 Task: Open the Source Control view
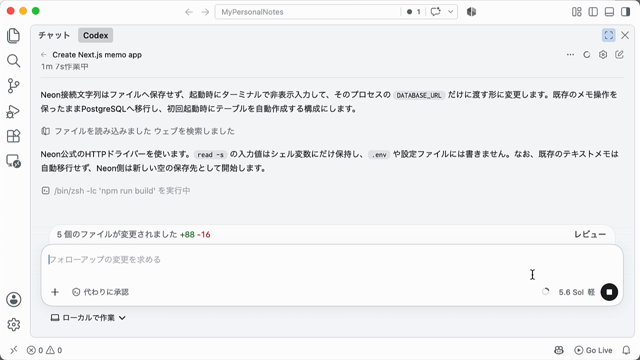pos(13,86)
